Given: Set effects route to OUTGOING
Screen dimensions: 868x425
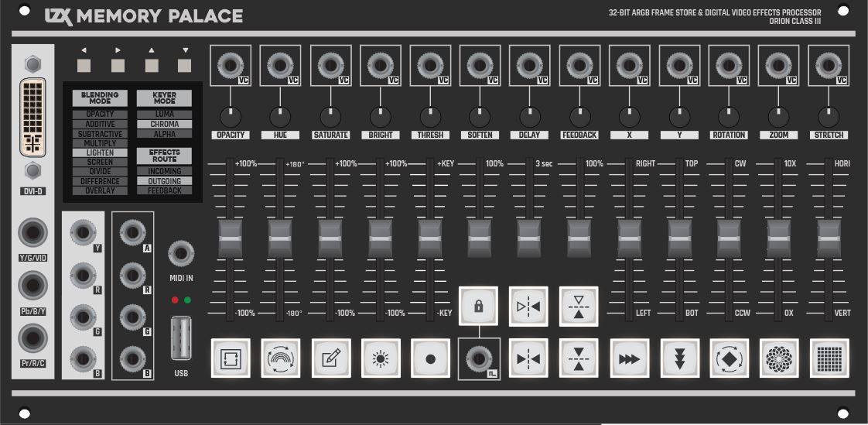Looking at the screenshot, I should tap(165, 181).
